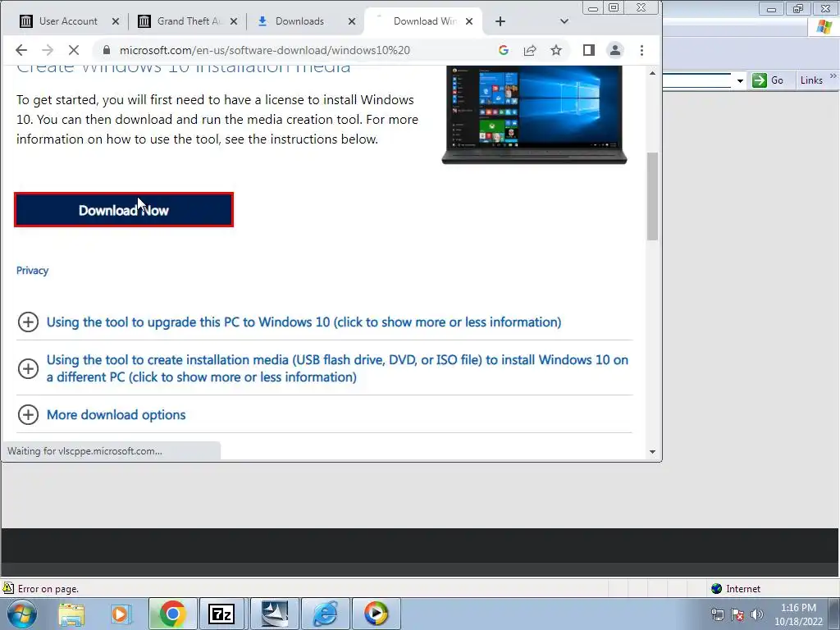Click the page scrollbar down arrow
Image resolution: width=840 pixels, height=630 pixels.
tap(652, 452)
